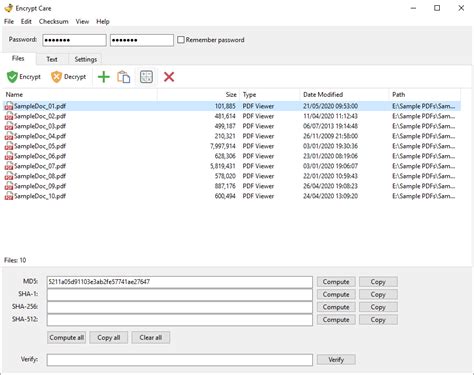This screenshot has width=474, height=375.
Task: Sort by the Name column header
Action: pos(80,95)
